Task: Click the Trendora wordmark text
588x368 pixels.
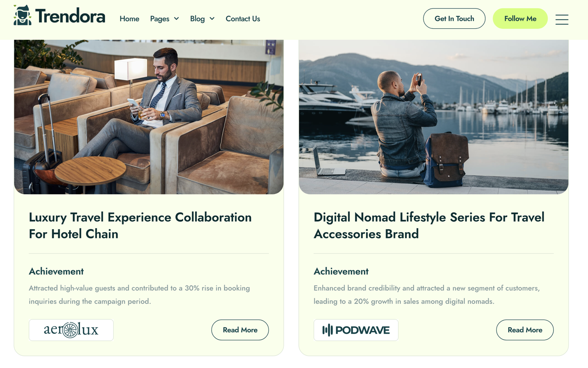Action: coord(70,16)
